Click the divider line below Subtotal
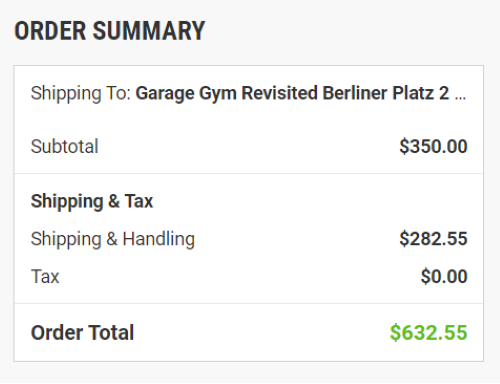The height and width of the screenshot is (384, 500). click(249, 173)
